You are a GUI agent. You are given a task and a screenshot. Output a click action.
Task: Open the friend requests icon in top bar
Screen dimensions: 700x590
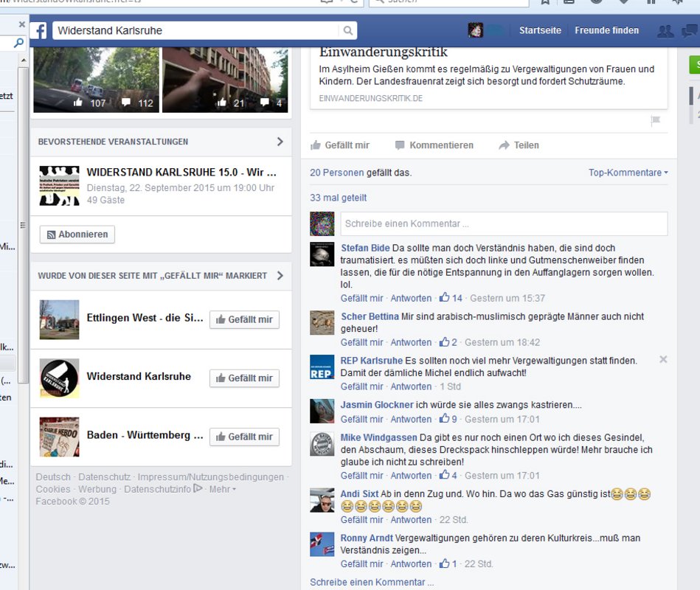pyautogui.click(x=665, y=31)
